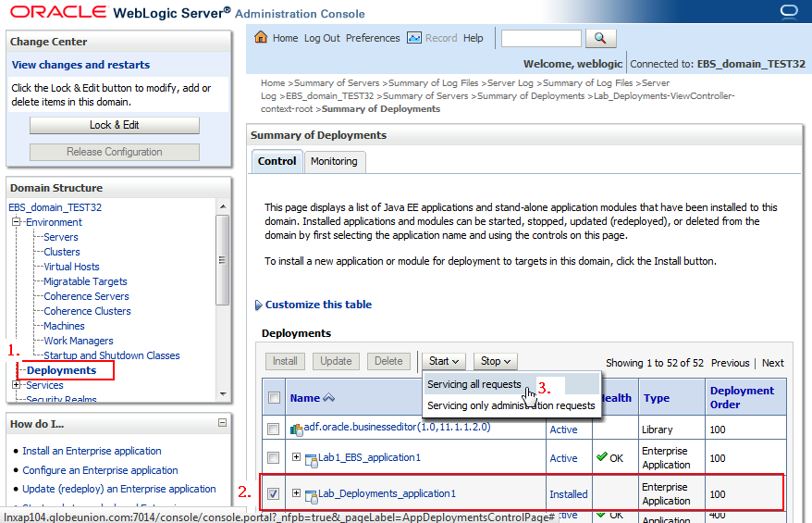Open Coherence Servers tree item
The image size is (812, 523).
(87, 296)
